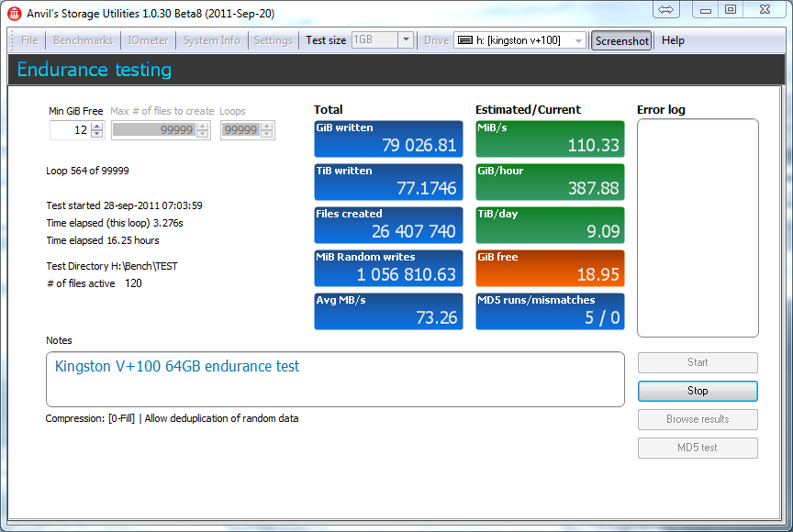Click the TiB written tile
The height and width of the screenshot is (532, 793).
[x=388, y=182]
